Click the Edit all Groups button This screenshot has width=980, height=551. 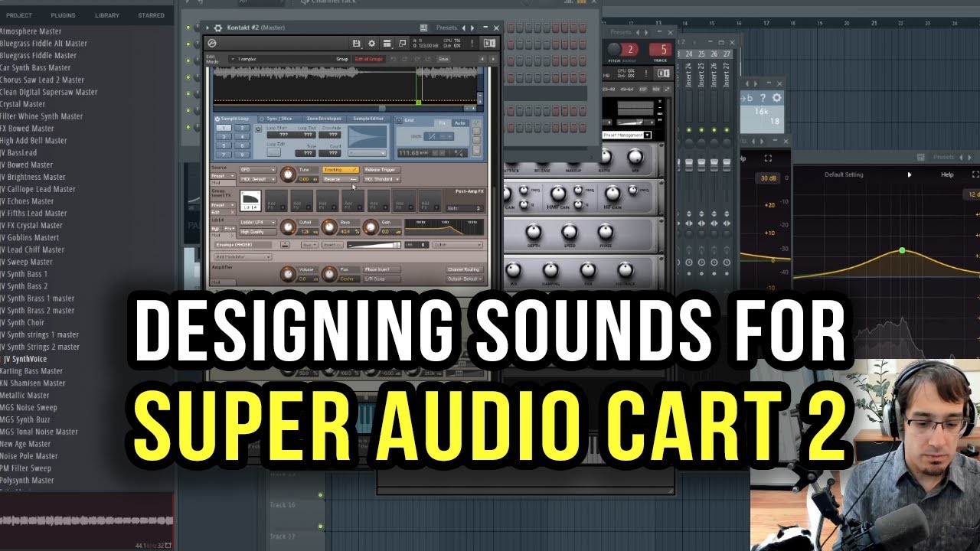(x=369, y=59)
